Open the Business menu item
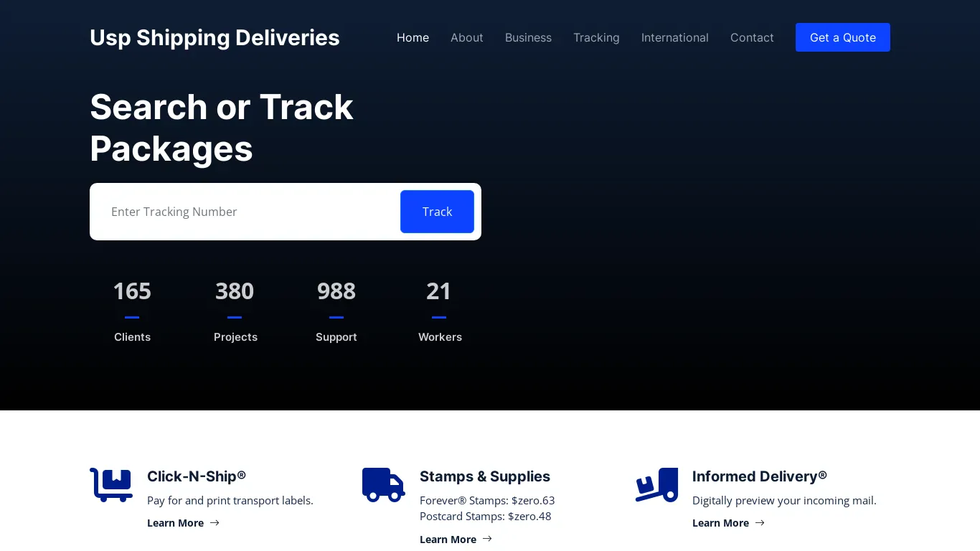The height and width of the screenshot is (551, 980). pos(528,37)
